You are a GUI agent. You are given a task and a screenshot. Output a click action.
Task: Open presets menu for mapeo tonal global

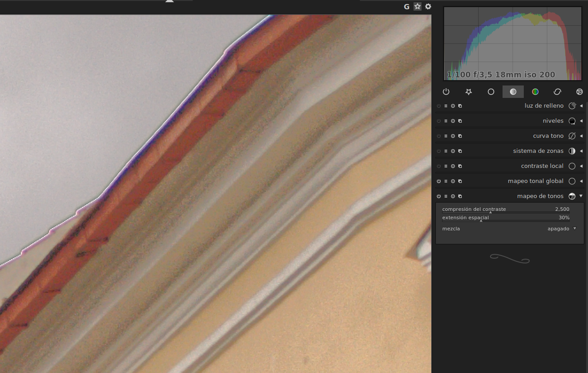[446, 181]
